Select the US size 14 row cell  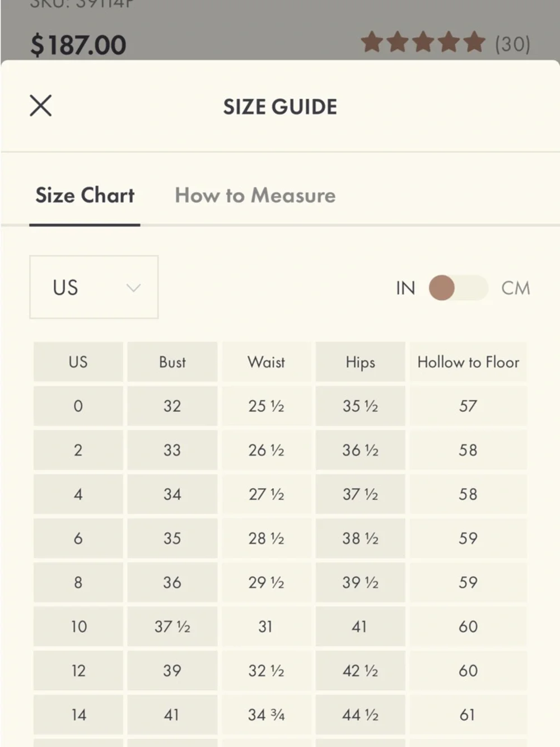point(78,714)
